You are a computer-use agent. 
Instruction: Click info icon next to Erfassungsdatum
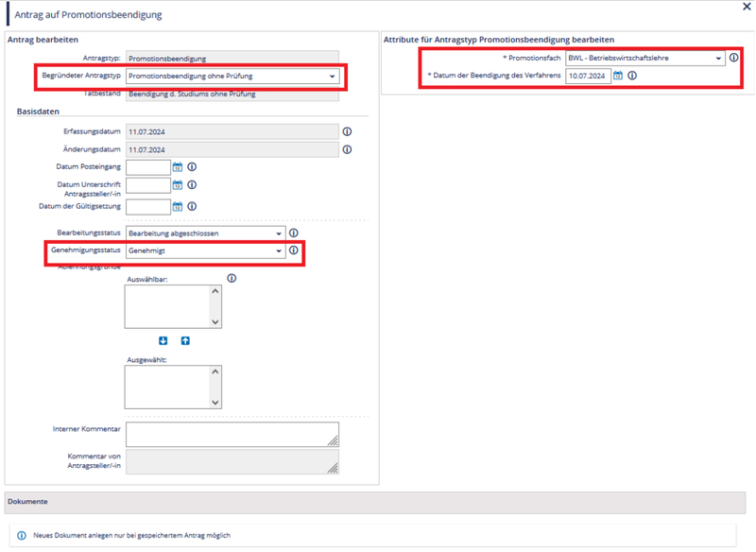(347, 131)
